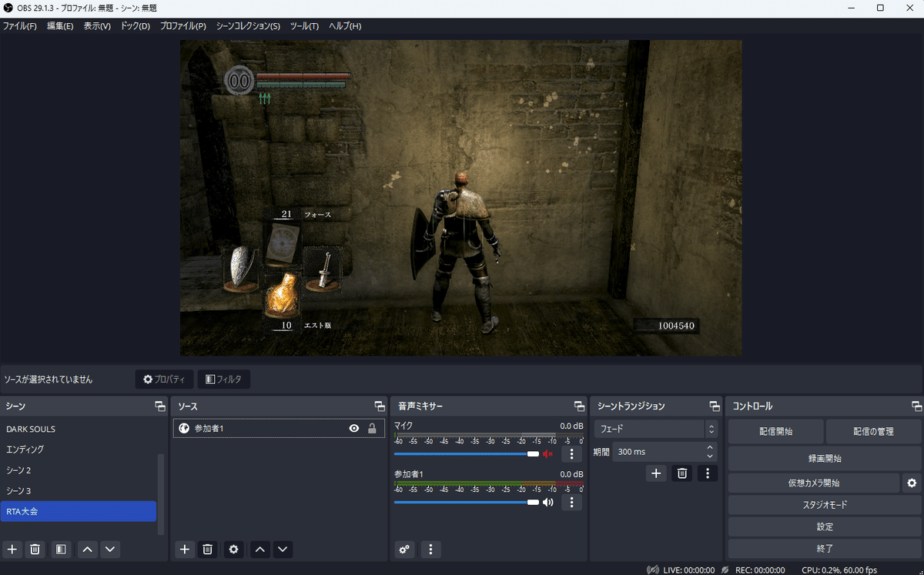
Task: Click the フィルタ button
Action: pos(224,379)
